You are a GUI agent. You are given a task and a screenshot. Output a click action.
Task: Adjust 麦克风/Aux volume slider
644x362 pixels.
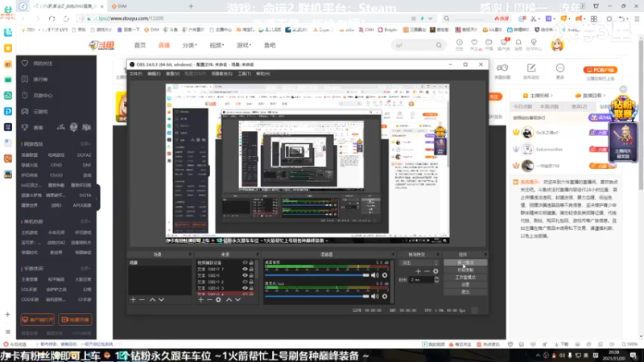coord(316,296)
